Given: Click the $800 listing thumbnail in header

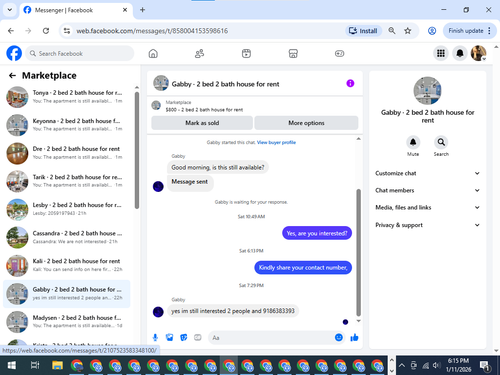Looking at the screenshot, I should (x=156, y=105).
